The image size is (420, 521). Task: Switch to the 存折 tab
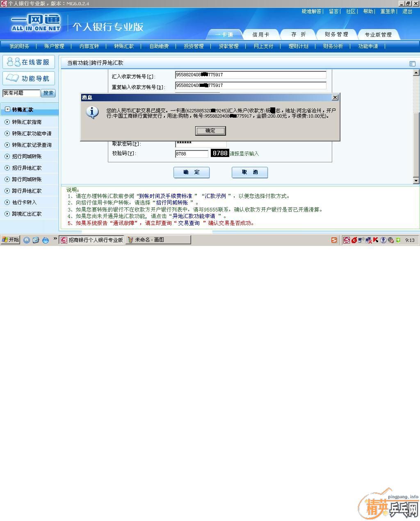coord(298,34)
